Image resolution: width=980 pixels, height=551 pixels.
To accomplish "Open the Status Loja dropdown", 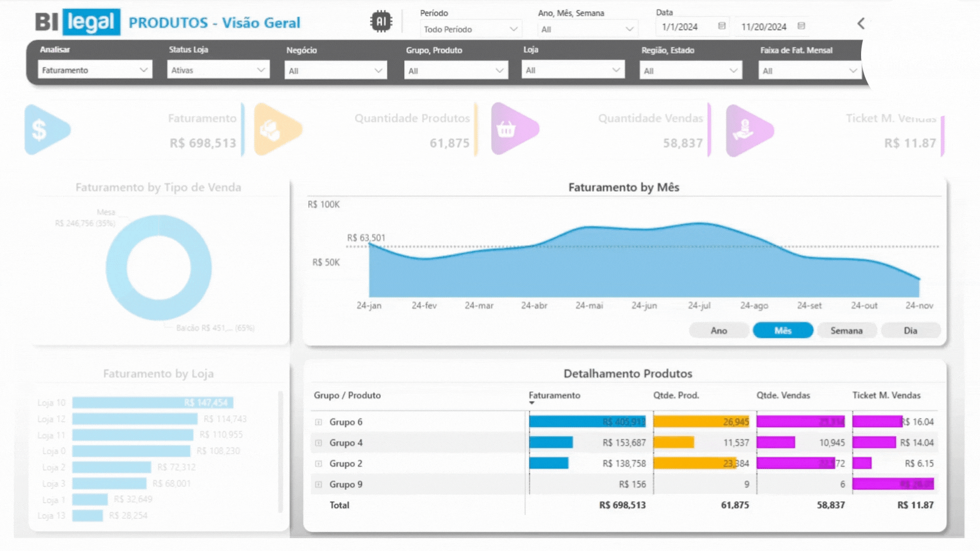I will tap(218, 70).
